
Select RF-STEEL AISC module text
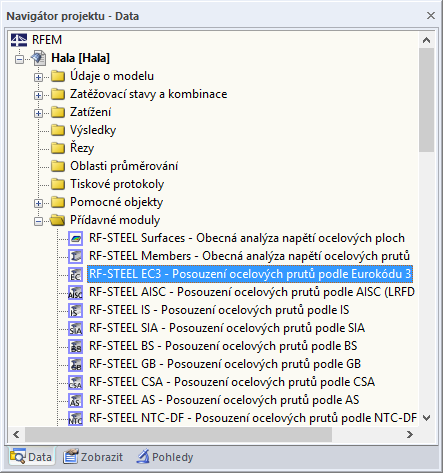pos(252,292)
